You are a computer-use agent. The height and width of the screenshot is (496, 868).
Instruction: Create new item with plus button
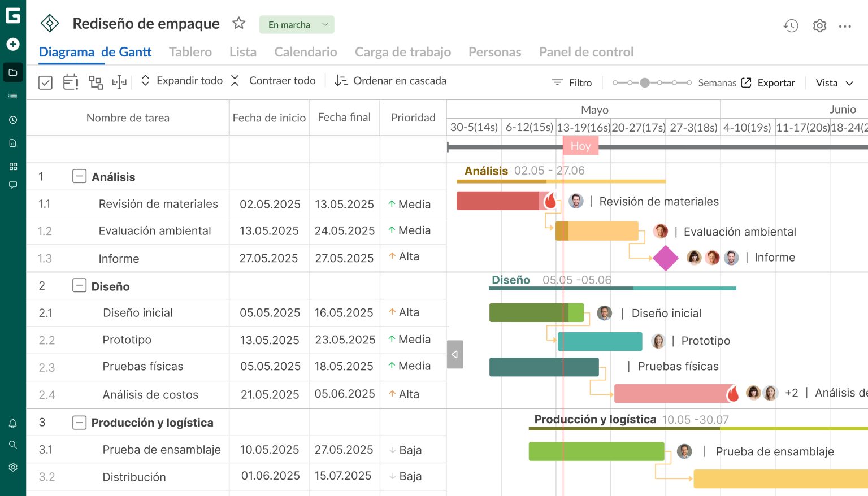(12, 43)
